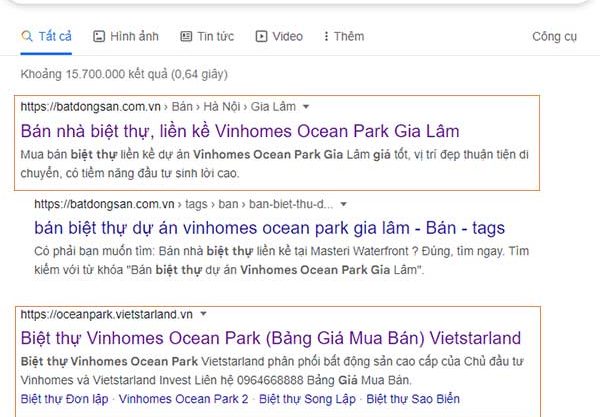The height and width of the screenshot is (417, 600).
Task: Click snippet starting Mua bán biệt thự liền kề
Action: [x=274, y=164]
